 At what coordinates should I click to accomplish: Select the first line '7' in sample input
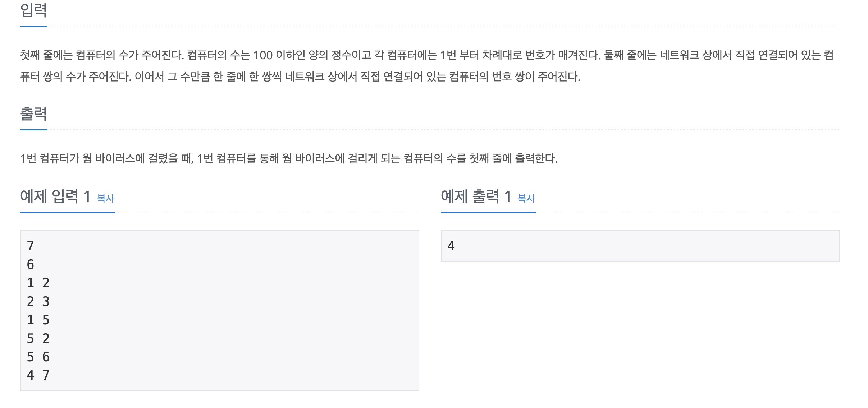pyautogui.click(x=30, y=246)
